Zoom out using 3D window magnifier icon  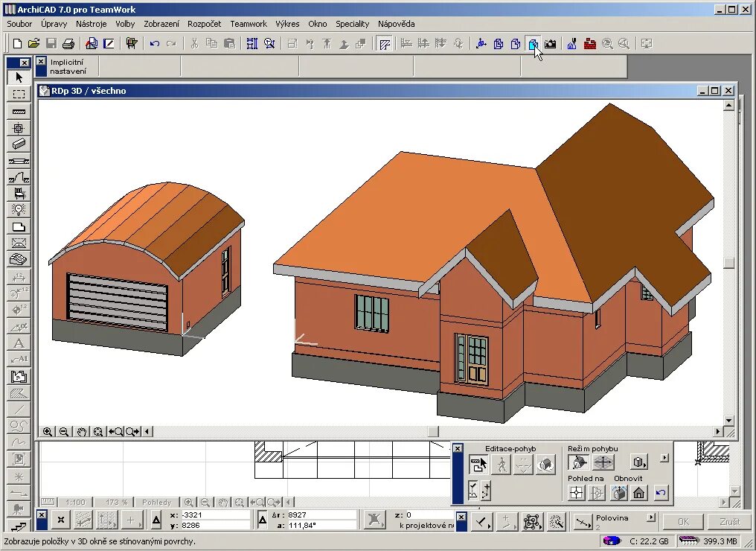(64, 432)
